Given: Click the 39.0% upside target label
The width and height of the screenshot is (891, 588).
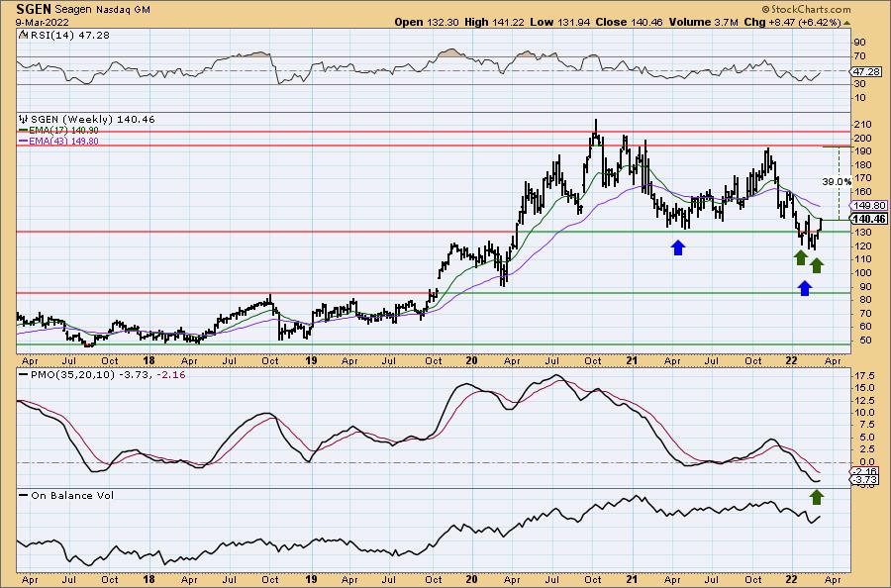Looking at the screenshot, I should (x=837, y=182).
